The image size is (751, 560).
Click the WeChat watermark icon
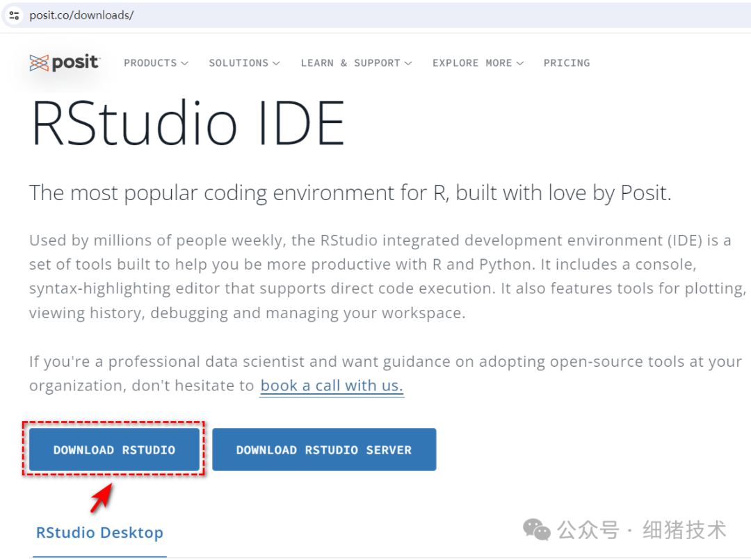coord(536,529)
